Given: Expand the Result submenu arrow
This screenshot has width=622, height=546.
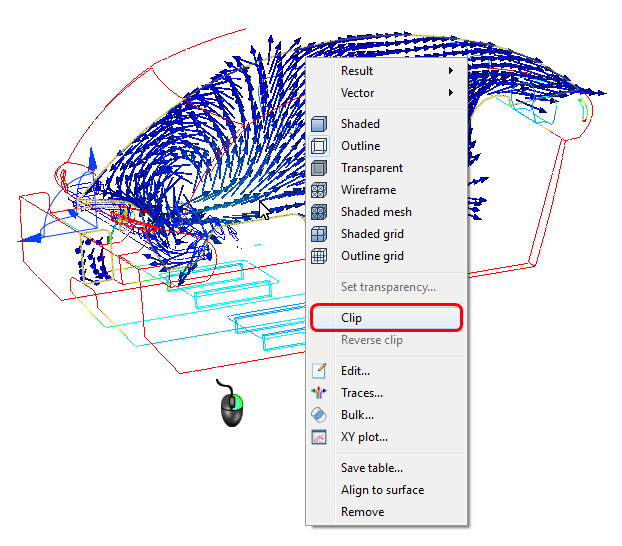Looking at the screenshot, I should [x=451, y=71].
